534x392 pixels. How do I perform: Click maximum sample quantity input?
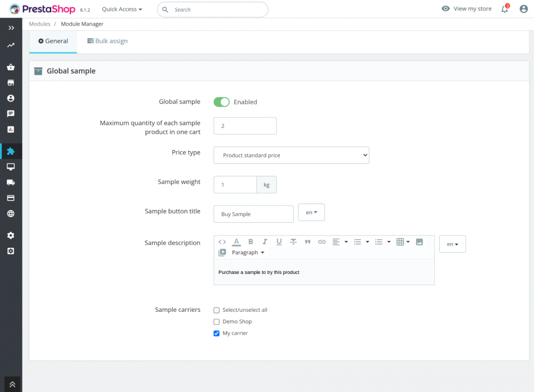tap(245, 126)
